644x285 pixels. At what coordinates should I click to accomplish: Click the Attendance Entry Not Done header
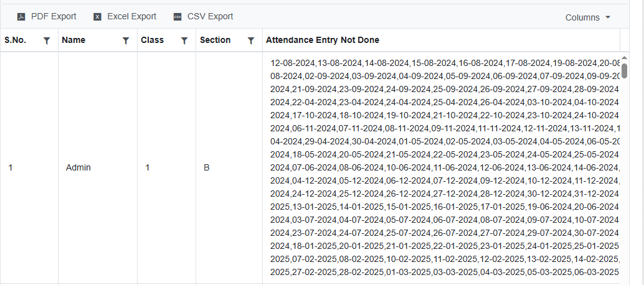[x=323, y=40]
